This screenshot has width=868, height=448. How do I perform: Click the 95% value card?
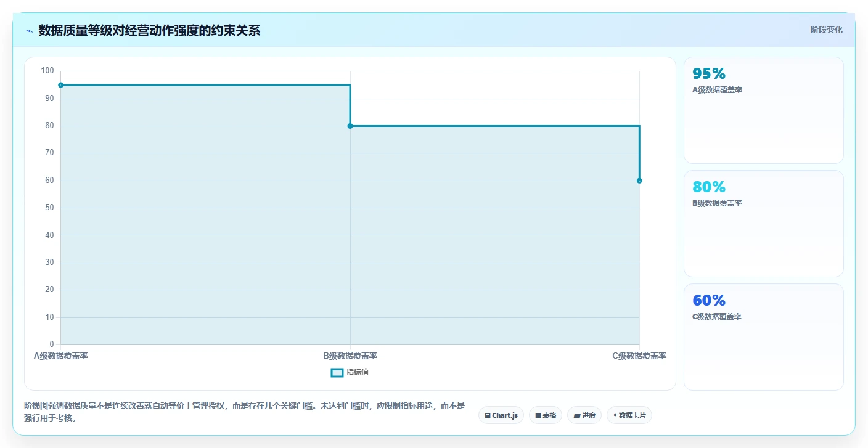click(763, 110)
